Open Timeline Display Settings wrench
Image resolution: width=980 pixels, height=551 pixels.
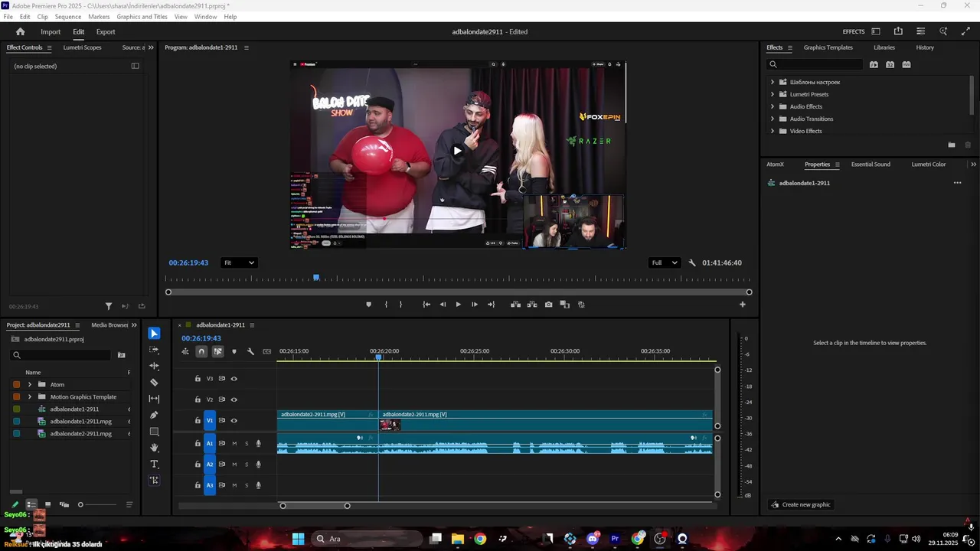[250, 352]
